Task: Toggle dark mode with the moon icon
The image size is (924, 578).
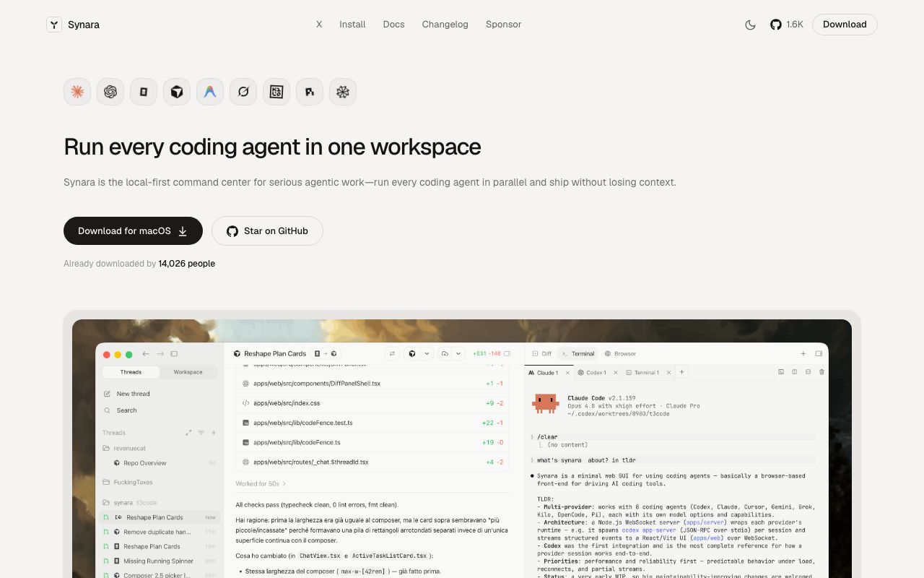Action: [750, 25]
